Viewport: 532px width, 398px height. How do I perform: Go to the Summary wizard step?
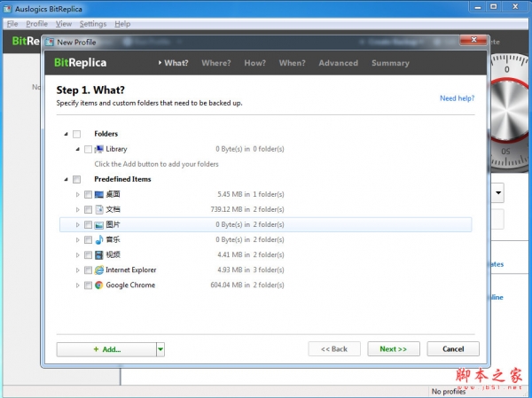(x=390, y=63)
